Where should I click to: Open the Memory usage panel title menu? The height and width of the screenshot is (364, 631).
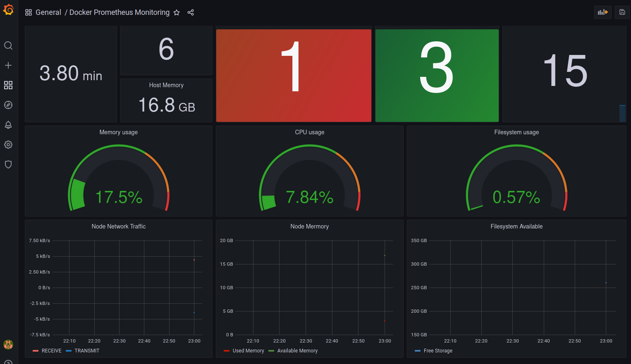tap(119, 132)
